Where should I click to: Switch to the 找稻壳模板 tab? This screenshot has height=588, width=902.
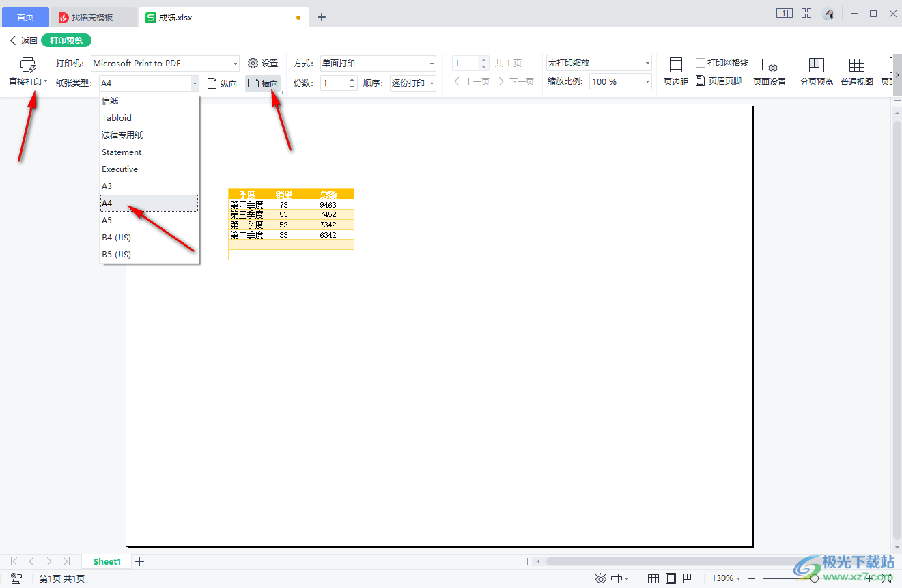[x=94, y=17]
